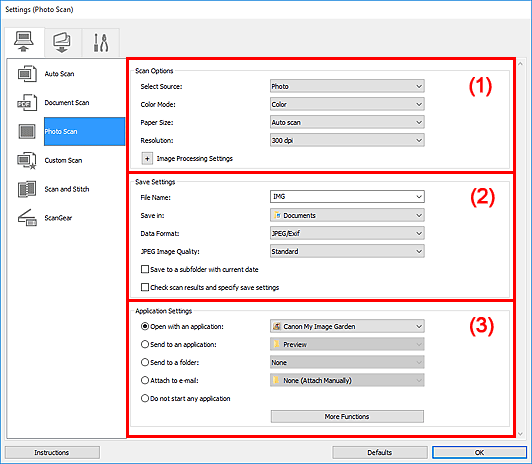Click the ScanGear icon
This screenshot has width=532, height=464.
coord(27,218)
